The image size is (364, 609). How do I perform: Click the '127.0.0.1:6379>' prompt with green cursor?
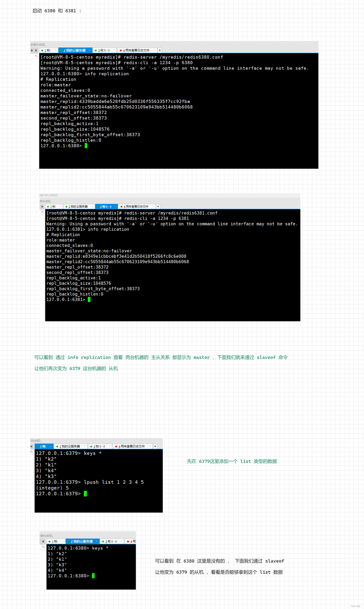[x=61, y=494]
